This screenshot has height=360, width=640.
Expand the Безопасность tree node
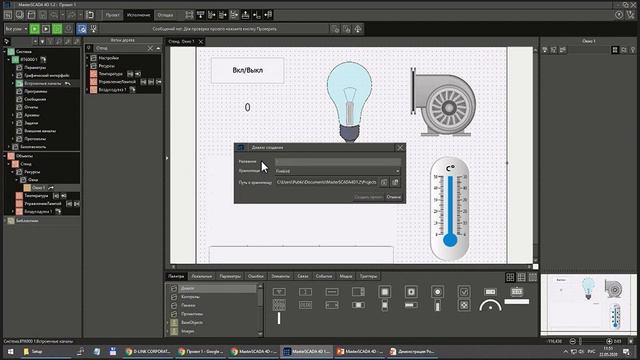pyautogui.click(x=9, y=147)
